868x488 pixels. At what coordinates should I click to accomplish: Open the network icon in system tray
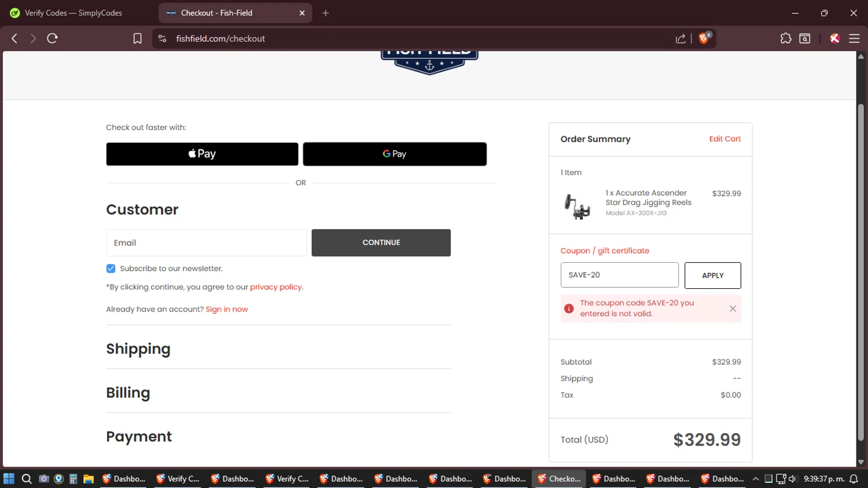click(x=781, y=479)
